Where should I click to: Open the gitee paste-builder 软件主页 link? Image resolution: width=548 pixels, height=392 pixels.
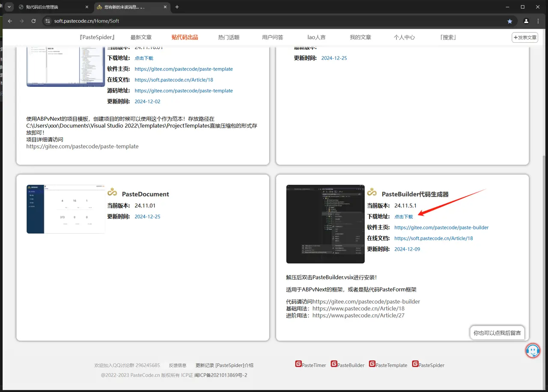coord(441,227)
